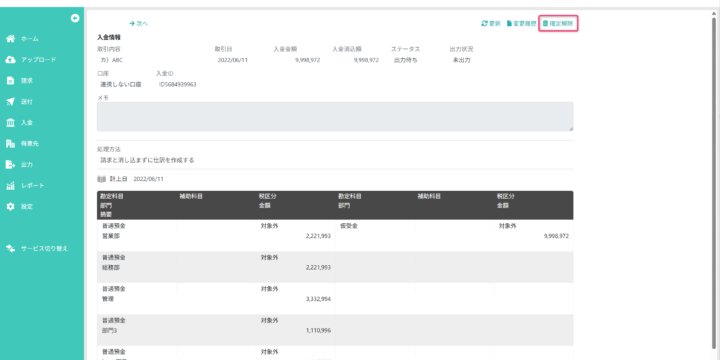Click the 摘要 column header
Image resolution: width=720 pixels, height=360 pixels.
[106, 214]
